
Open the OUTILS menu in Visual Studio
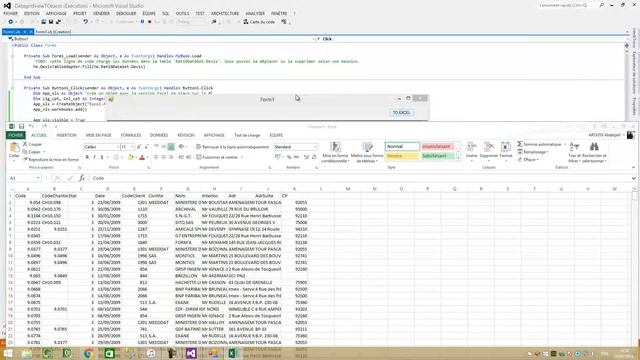(x=182, y=13)
